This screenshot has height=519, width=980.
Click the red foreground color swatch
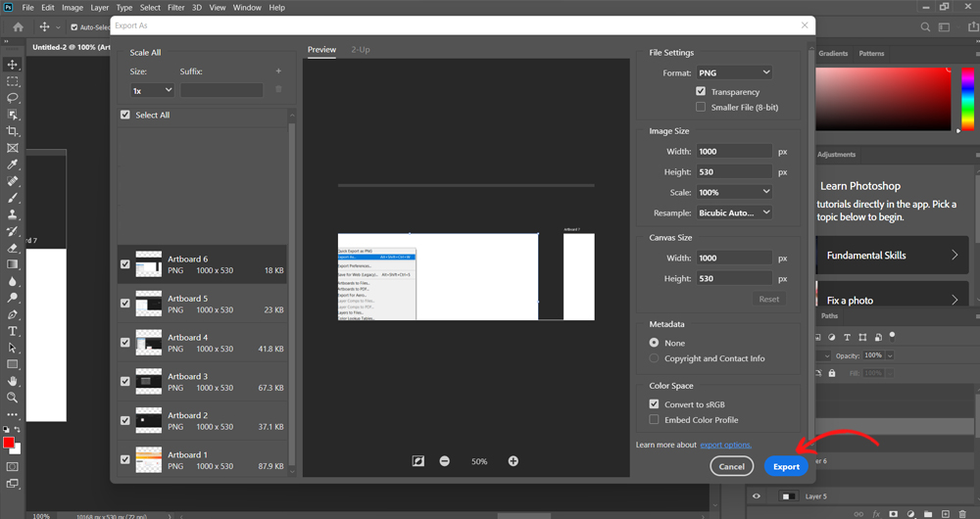[9, 445]
